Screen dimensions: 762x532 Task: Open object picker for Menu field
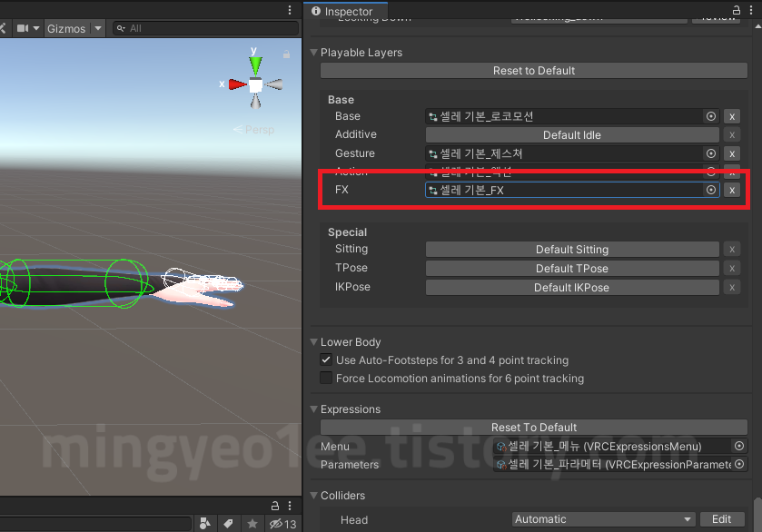[739, 446]
